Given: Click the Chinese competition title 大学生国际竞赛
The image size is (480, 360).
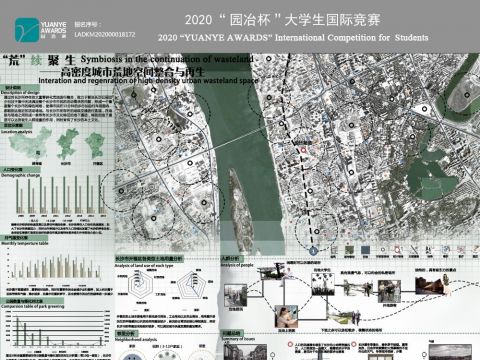Looking at the screenshot, I should (333, 20).
